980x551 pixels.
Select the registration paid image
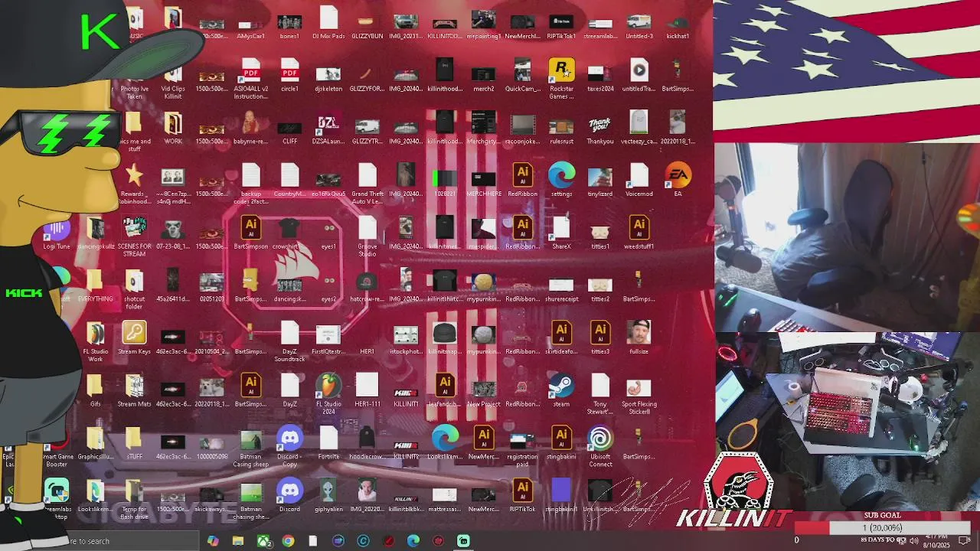tap(522, 439)
